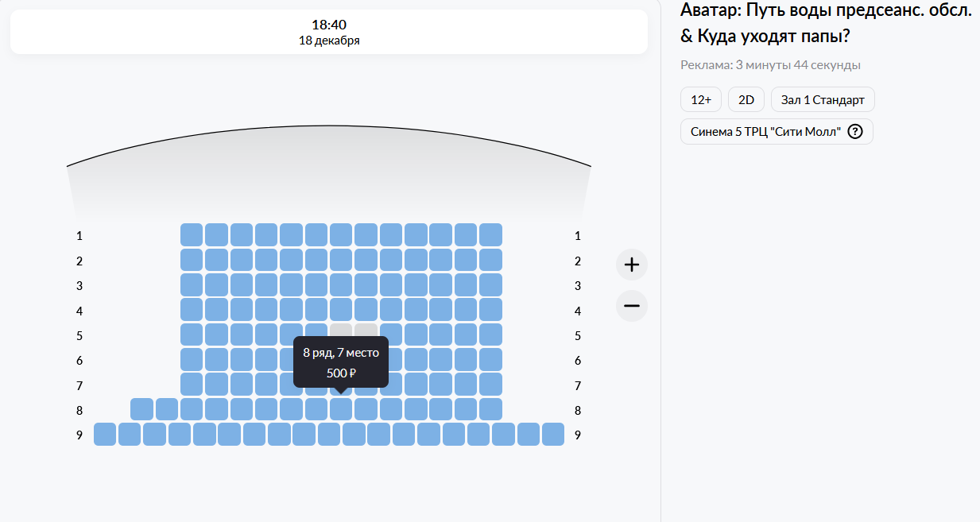Select the leftmost seat in row 9

pyautogui.click(x=105, y=435)
